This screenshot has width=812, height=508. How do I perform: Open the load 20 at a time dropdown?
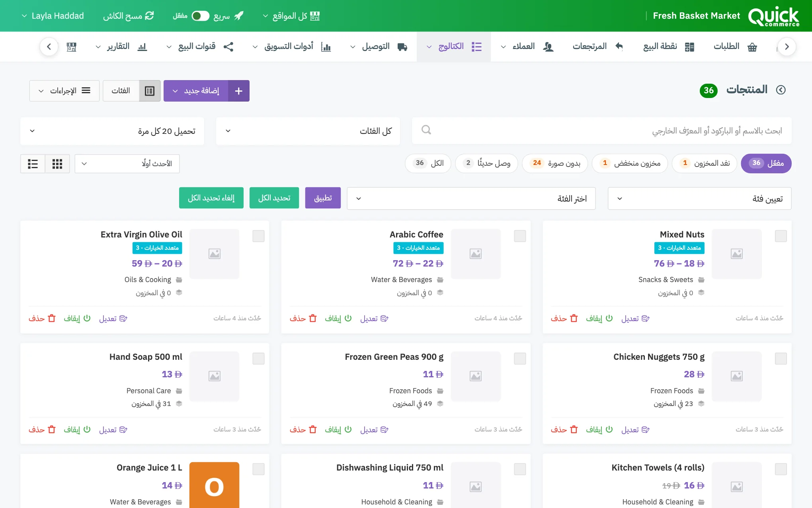pos(112,131)
